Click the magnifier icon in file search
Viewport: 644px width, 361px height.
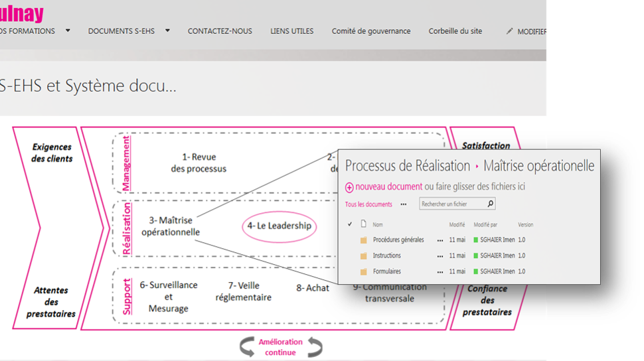click(x=490, y=204)
